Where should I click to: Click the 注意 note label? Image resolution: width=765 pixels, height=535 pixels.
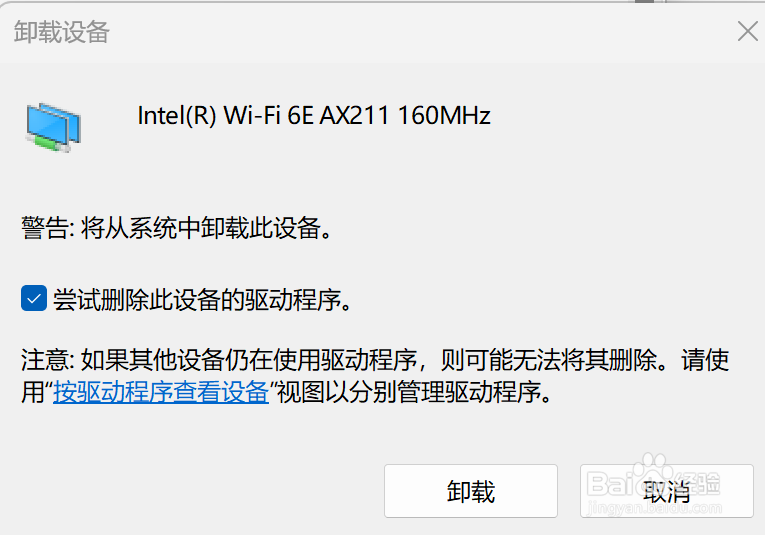click(44, 359)
